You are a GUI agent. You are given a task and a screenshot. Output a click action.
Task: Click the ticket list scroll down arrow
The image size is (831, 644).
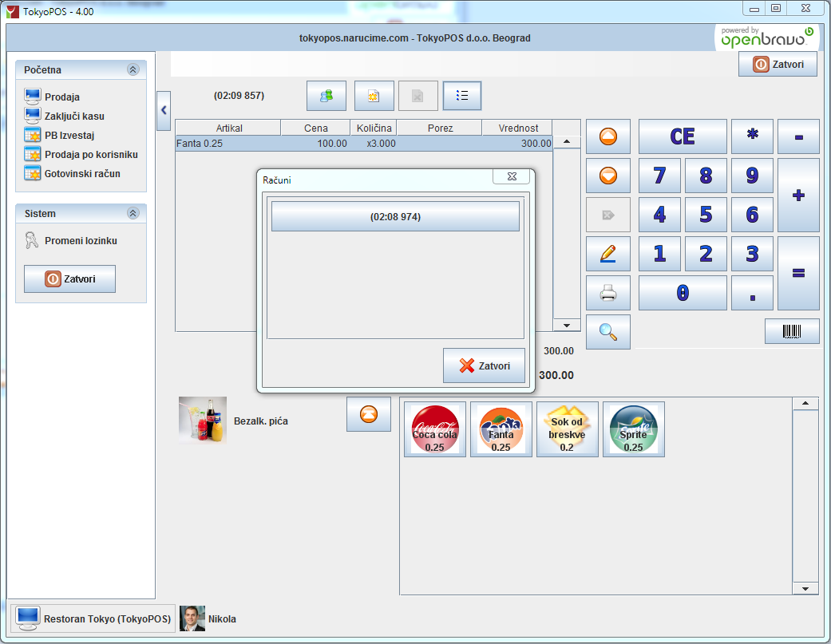[567, 325]
